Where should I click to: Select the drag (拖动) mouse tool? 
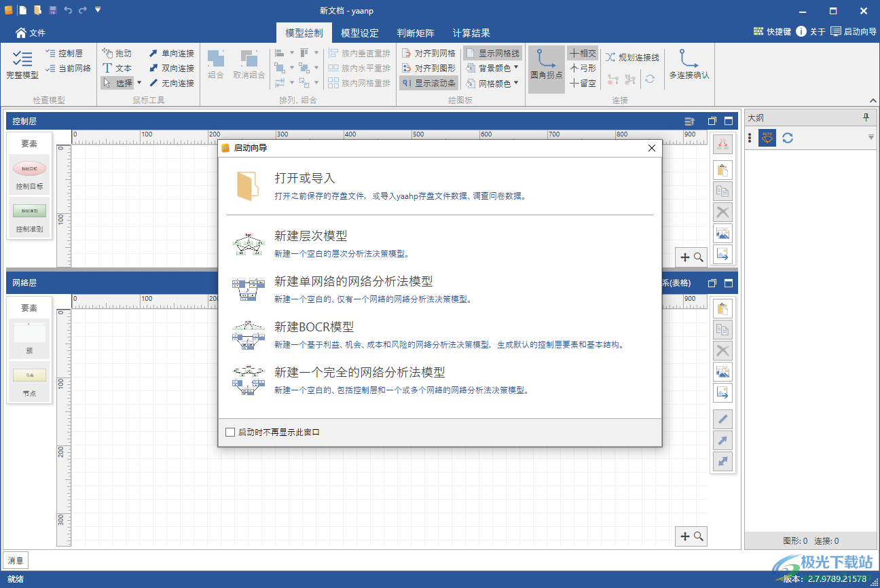point(117,53)
